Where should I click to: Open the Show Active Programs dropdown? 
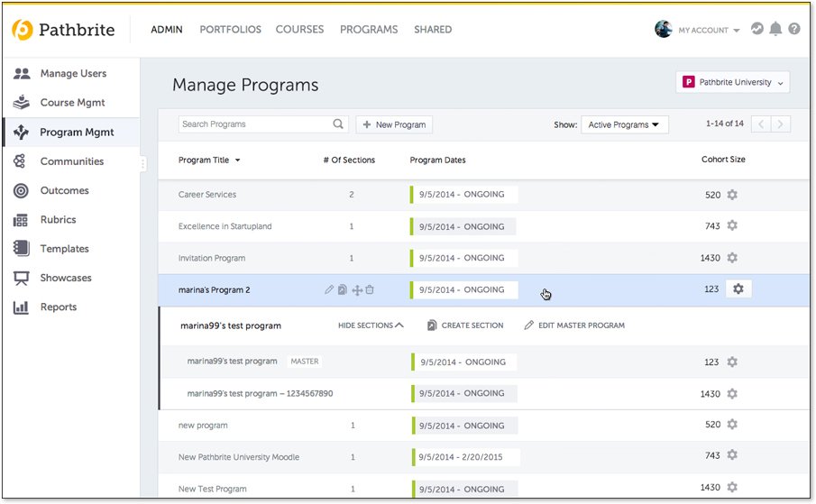624,124
